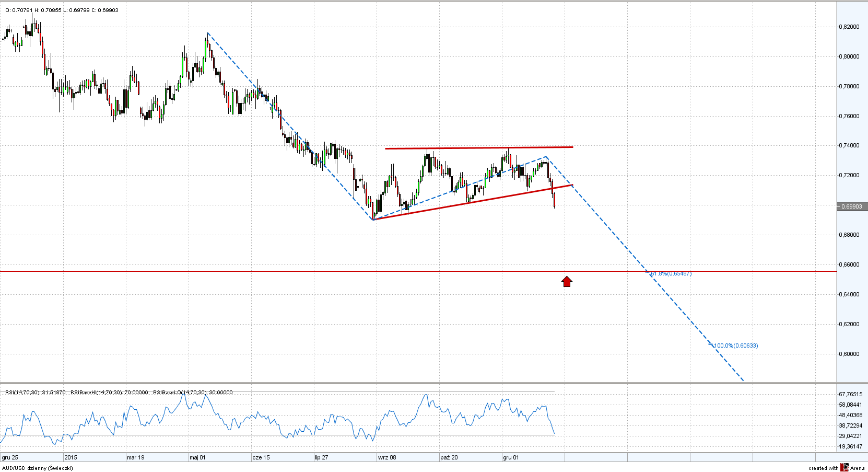Viewport: 868px width, 472px height.
Task: Click the '2015' label on the time axis
Action: click(71, 457)
